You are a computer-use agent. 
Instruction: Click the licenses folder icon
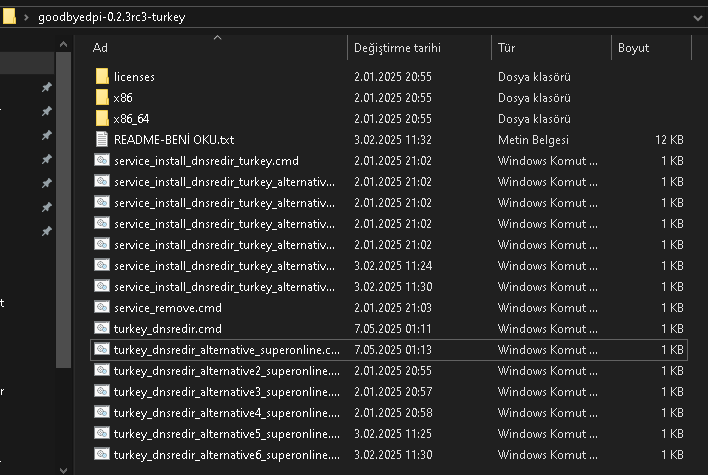(102, 77)
